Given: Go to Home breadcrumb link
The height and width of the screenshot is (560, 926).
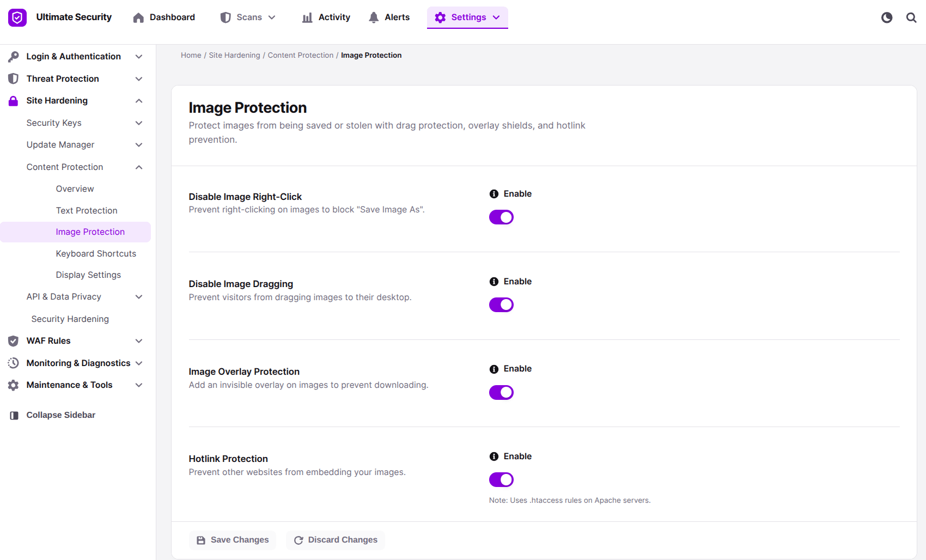Looking at the screenshot, I should 191,56.
